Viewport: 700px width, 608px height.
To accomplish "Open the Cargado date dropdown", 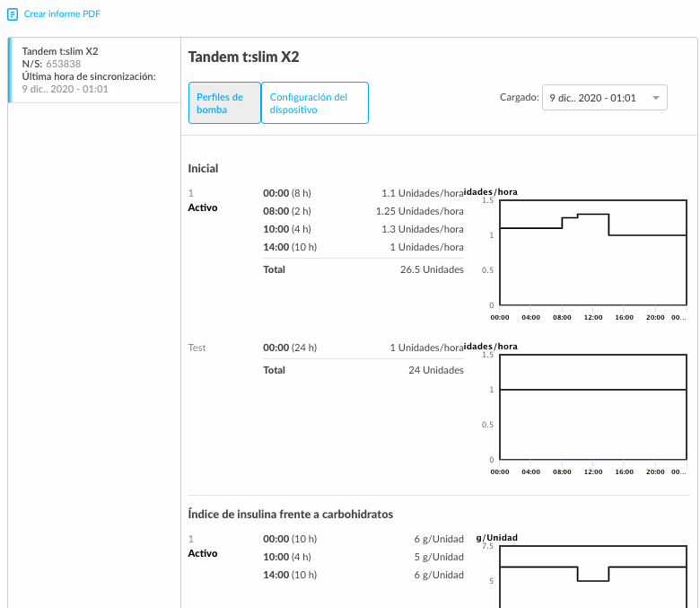I will pyautogui.click(x=605, y=98).
